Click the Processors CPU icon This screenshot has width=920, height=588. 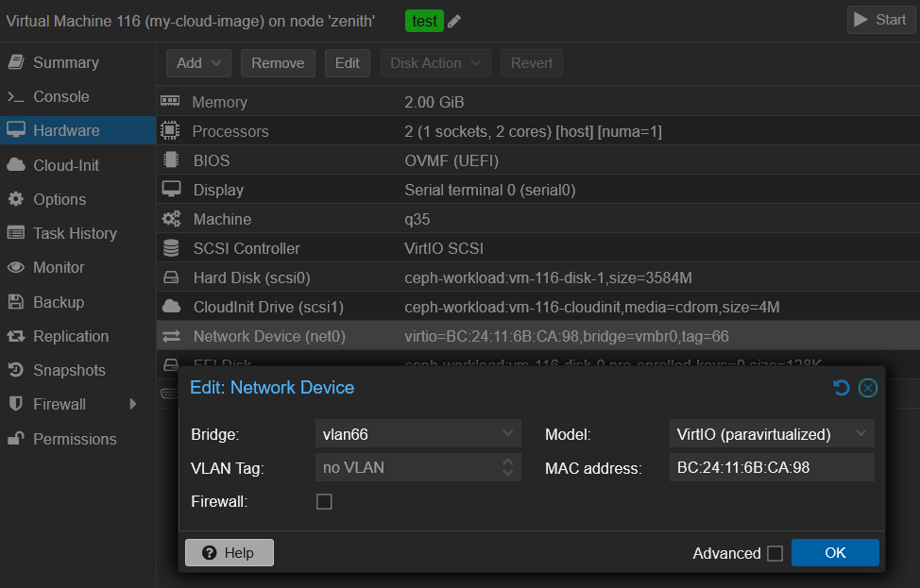coord(170,131)
